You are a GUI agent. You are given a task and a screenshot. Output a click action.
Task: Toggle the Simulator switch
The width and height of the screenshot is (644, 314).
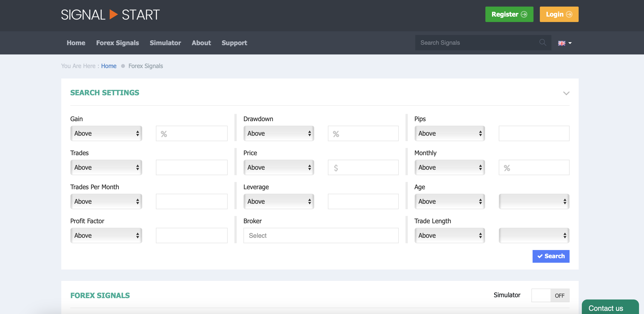pyautogui.click(x=550, y=295)
